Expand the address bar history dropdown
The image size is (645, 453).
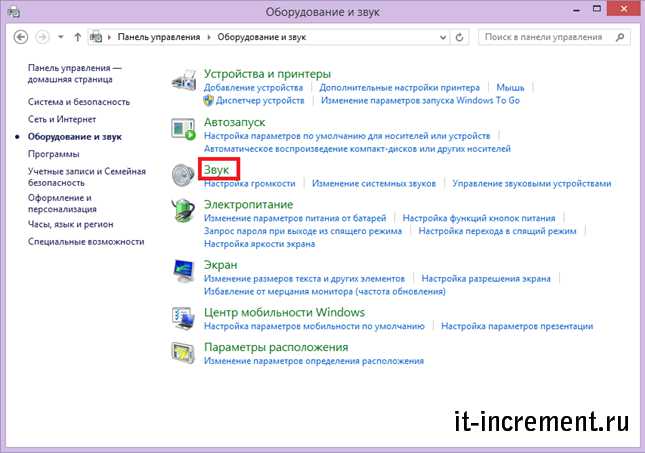pyautogui.click(x=443, y=37)
